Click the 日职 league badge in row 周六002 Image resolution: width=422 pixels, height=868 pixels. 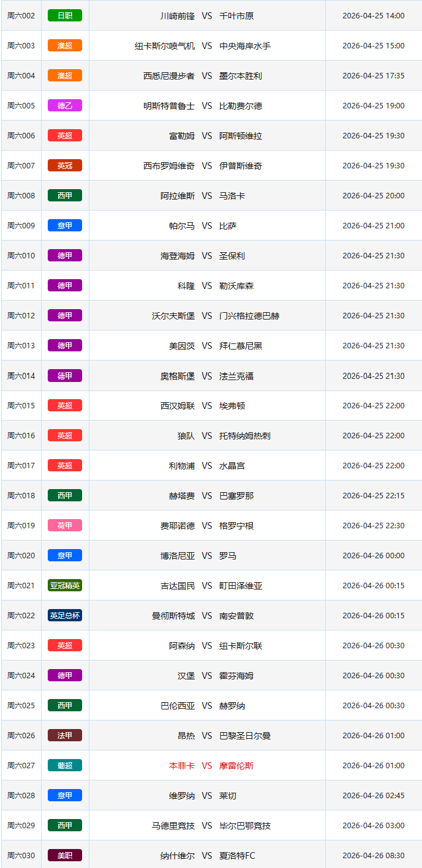[65, 15]
